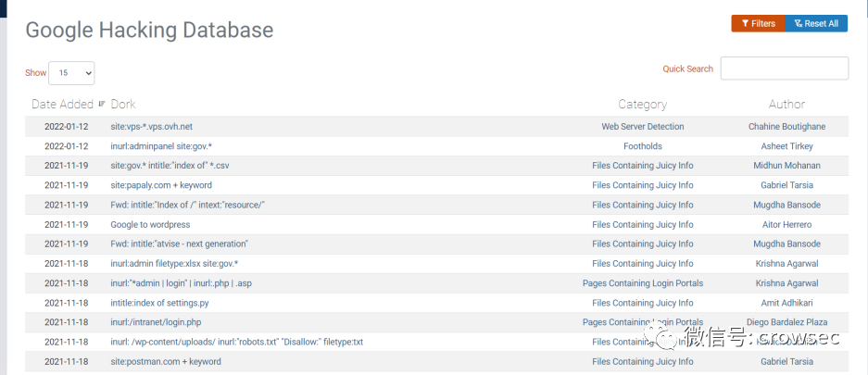Open the Google to wordpress dork
This screenshot has width=868, height=375.
[x=151, y=225]
